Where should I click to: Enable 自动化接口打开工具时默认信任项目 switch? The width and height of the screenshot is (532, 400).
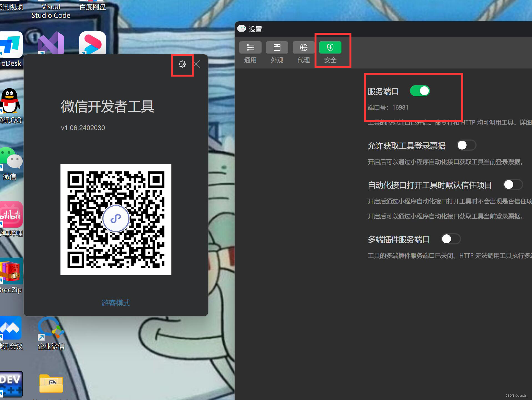coord(513,185)
